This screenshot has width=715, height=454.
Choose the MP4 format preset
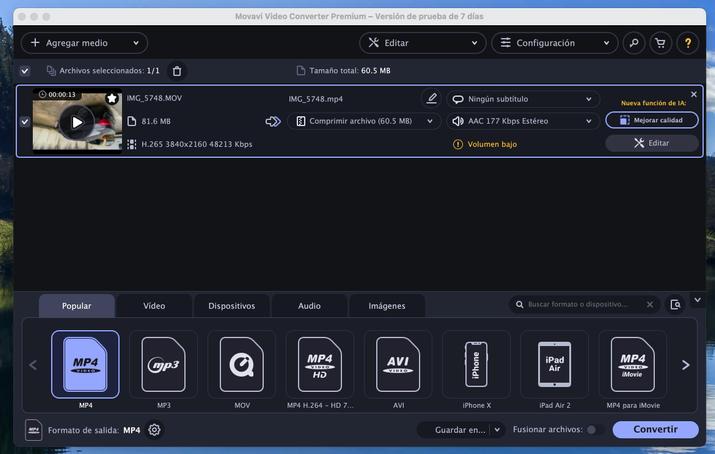click(85, 365)
